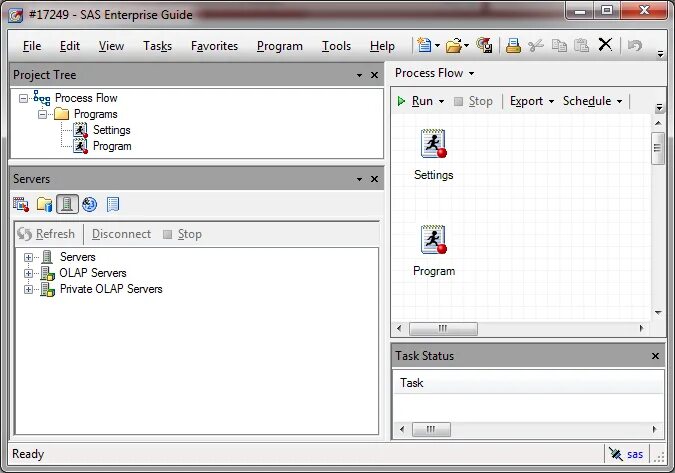Toggle the Servers building icon view
The image size is (675, 473).
pos(67,204)
